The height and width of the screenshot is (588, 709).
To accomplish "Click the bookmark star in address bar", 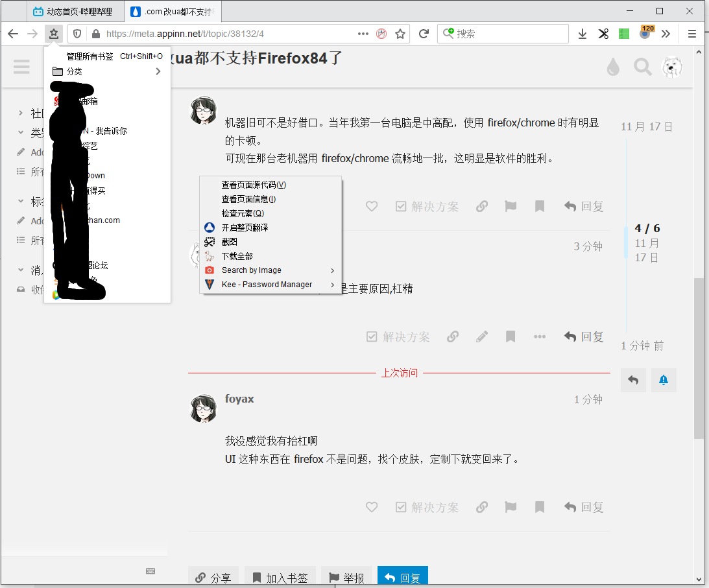I will (x=400, y=34).
